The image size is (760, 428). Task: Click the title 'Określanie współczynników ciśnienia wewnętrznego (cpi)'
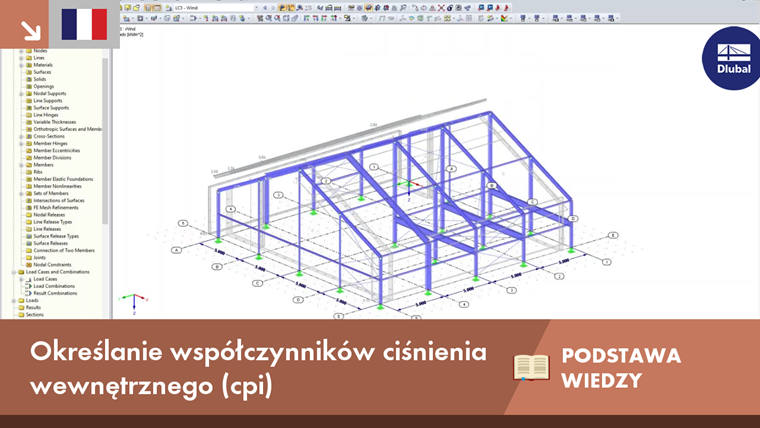coord(258,368)
